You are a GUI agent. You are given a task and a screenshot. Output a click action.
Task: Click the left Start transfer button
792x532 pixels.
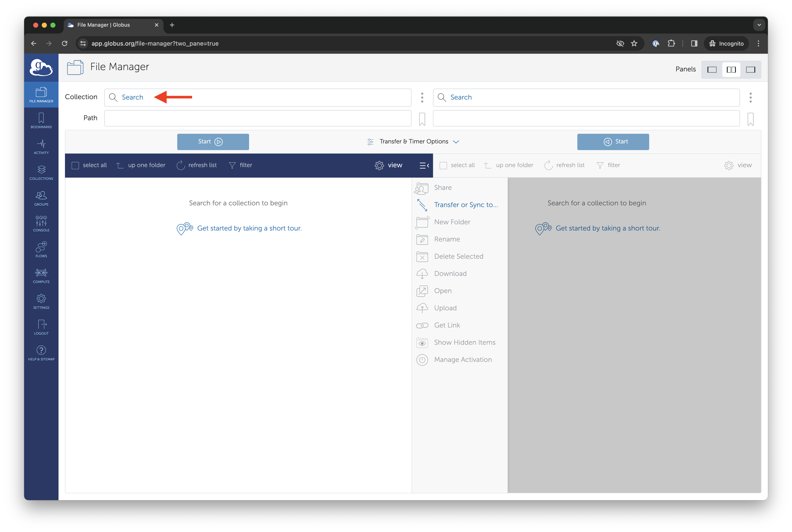pos(213,142)
